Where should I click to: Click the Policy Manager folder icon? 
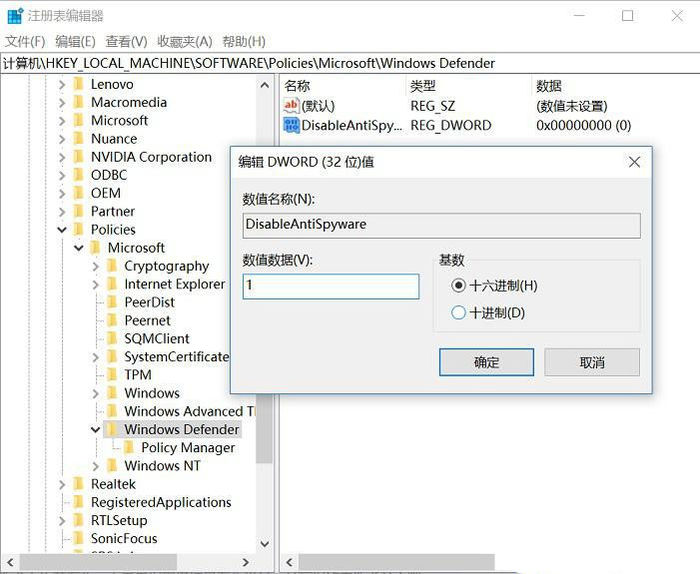click(x=129, y=447)
